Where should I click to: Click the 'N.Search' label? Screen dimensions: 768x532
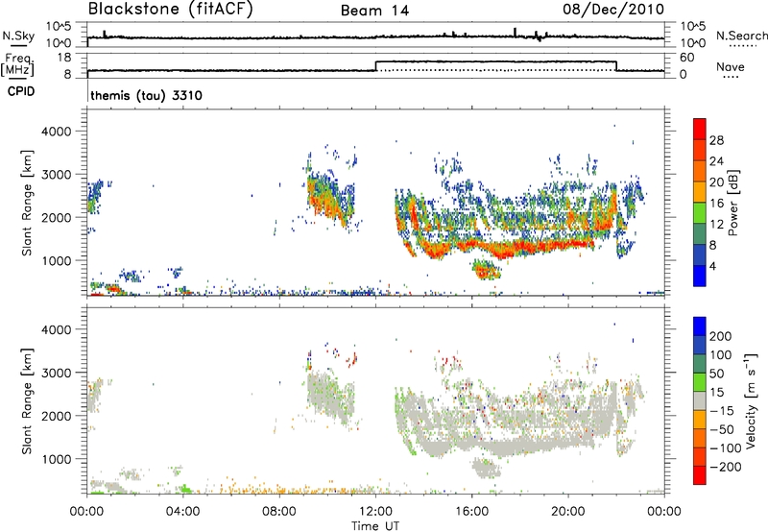[742, 36]
